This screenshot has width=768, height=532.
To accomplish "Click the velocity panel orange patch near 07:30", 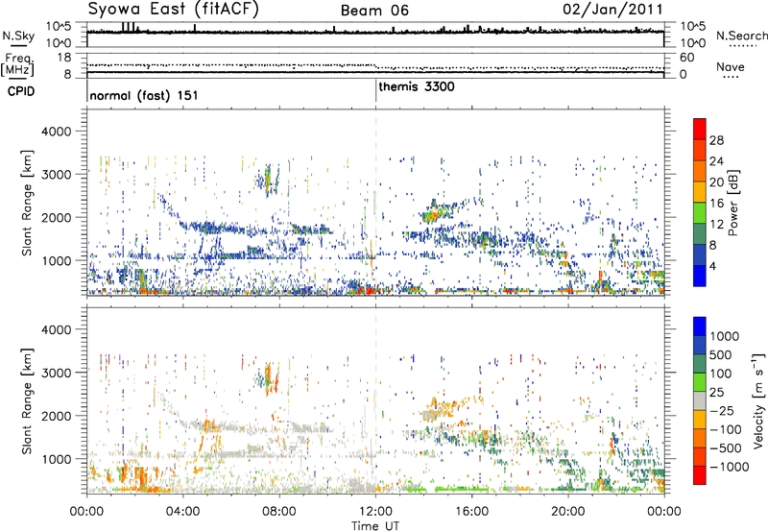I will pos(269,378).
